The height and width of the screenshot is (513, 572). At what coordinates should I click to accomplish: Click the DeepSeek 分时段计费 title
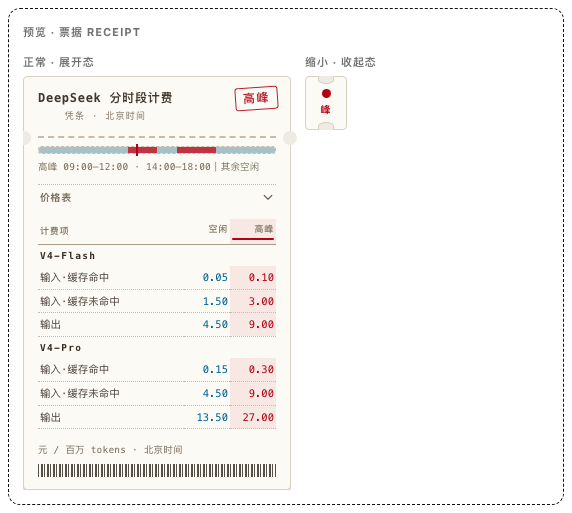tap(105, 98)
